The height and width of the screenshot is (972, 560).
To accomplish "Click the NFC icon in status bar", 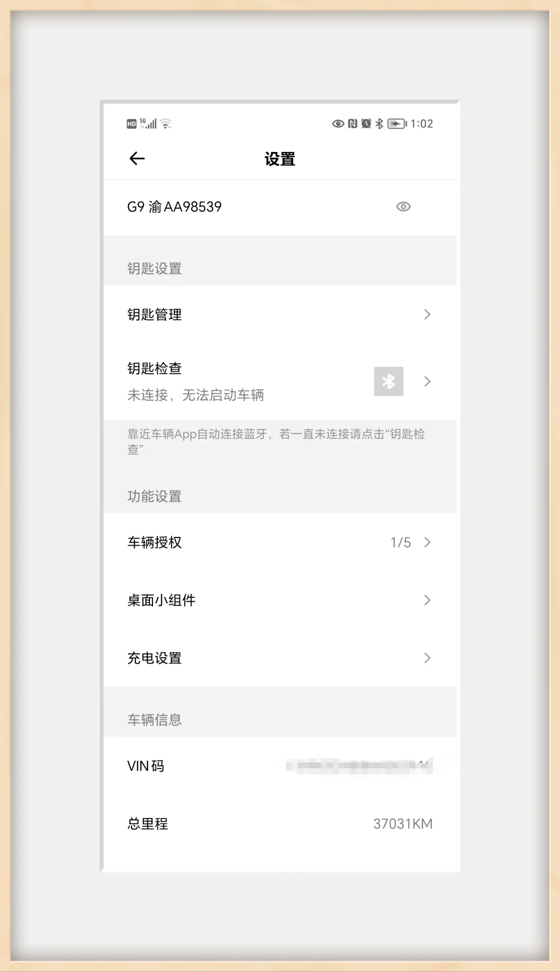I will [353, 124].
